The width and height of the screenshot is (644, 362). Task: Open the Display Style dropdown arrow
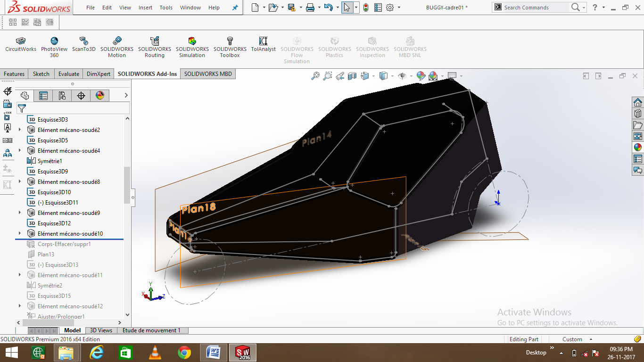pos(392,76)
